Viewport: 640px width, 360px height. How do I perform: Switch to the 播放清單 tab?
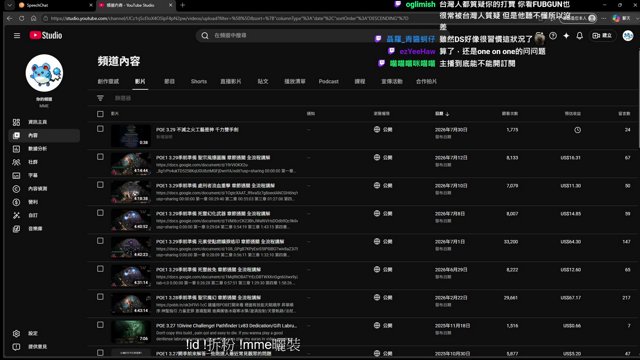tap(295, 82)
